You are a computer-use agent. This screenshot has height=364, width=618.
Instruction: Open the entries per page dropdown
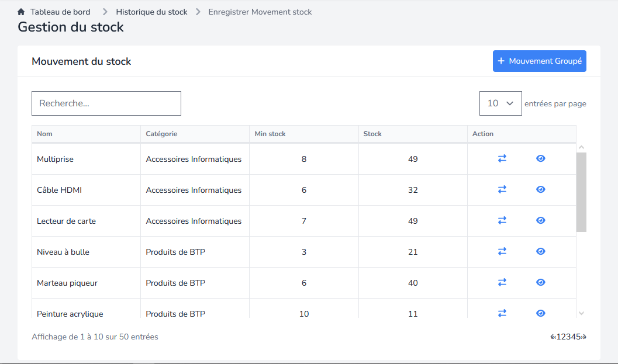pos(500,103)
